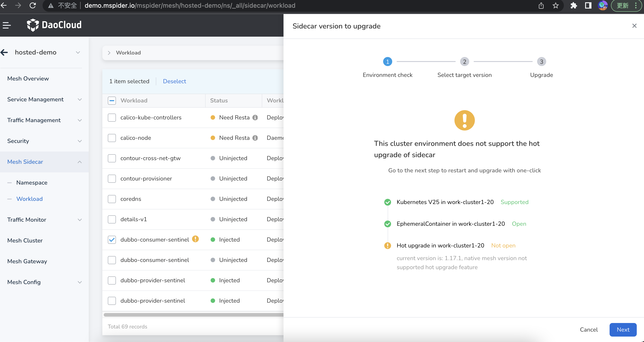The width and height of the screenshot is (644, 342).
Task: Check calico-kube-controllers checkbox
Action: 112,118
